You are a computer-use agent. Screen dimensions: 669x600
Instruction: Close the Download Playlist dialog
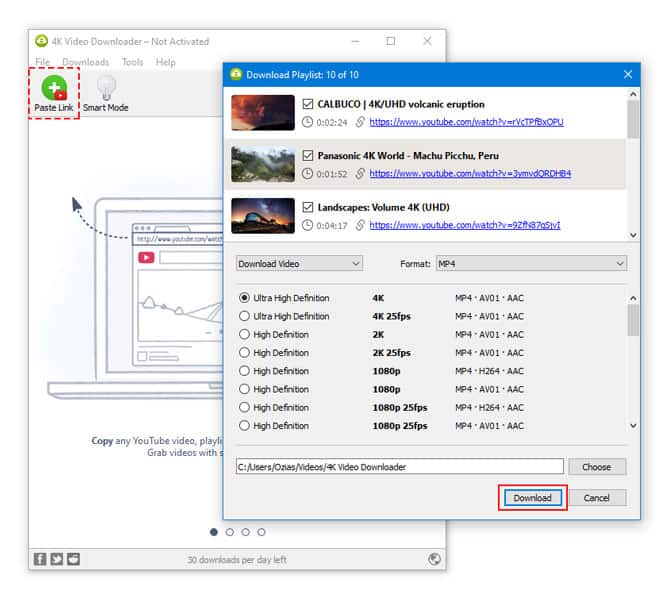(628, 75)
